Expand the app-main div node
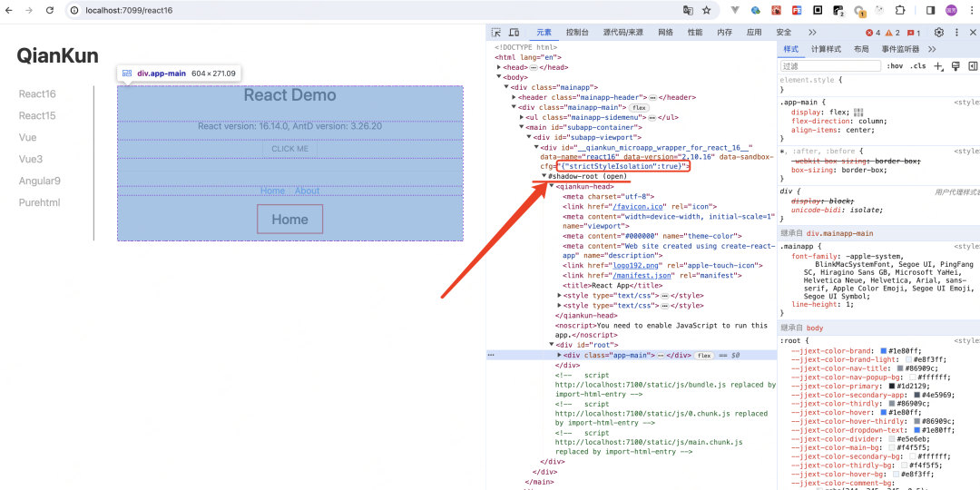The width and height of the screenshot is (980, 490). tap(559, 355)
